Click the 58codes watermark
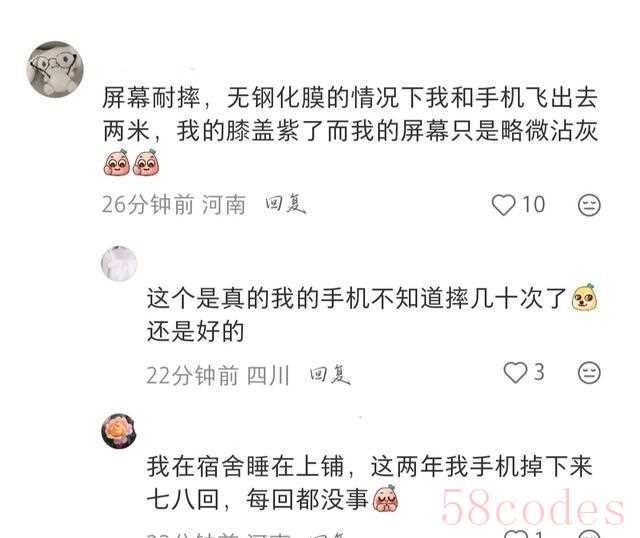This screenshot has height=538, width=640. 532,508
